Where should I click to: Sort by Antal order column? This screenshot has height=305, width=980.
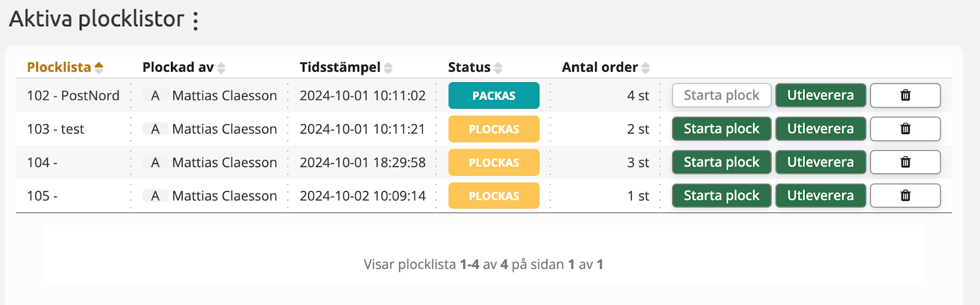[x=646, y=67]
